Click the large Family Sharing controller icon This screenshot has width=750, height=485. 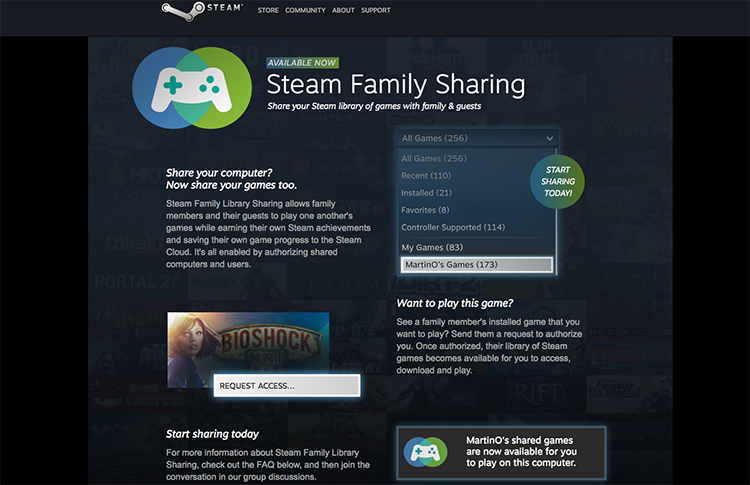click(x=192, y=88)
